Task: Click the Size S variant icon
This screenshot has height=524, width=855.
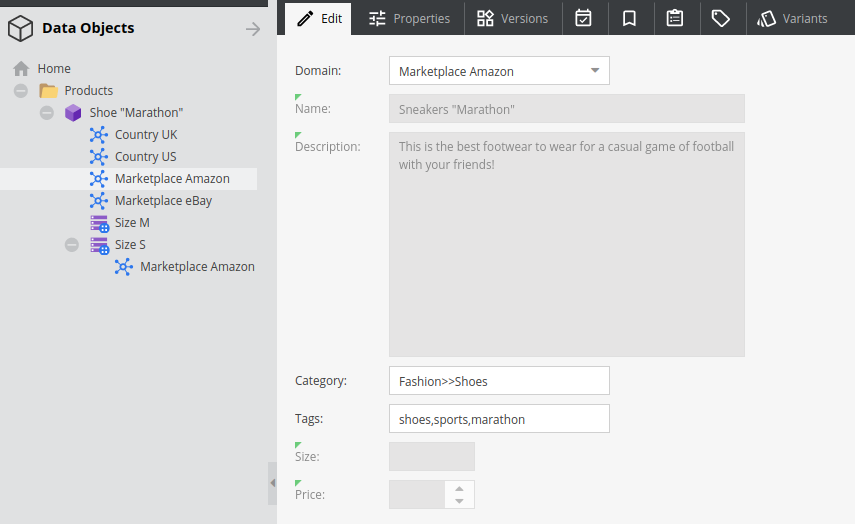Action: (x=99, y=245)
